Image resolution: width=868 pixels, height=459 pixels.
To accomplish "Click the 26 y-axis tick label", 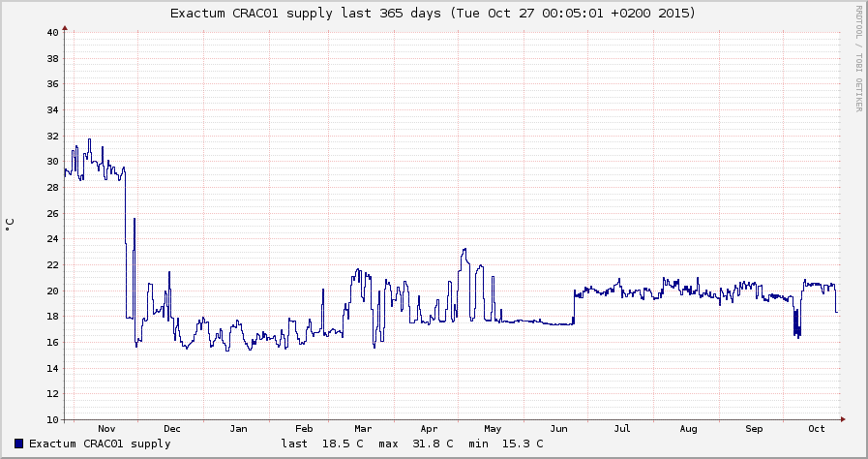I will [x=52, y=213].
